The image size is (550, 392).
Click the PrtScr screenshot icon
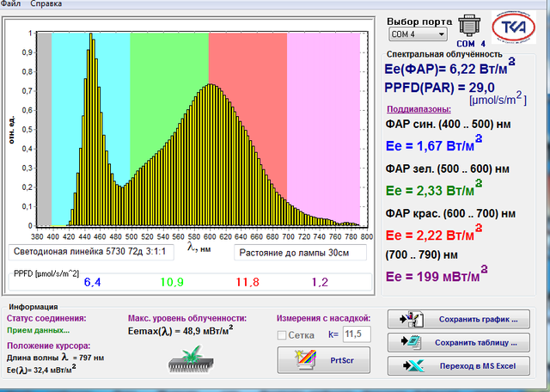[295, 358]
